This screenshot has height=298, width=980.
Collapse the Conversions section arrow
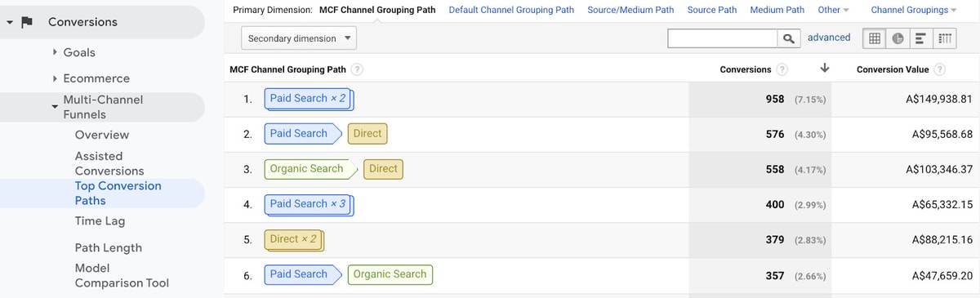pyautogui.click(x=9, y=22)
